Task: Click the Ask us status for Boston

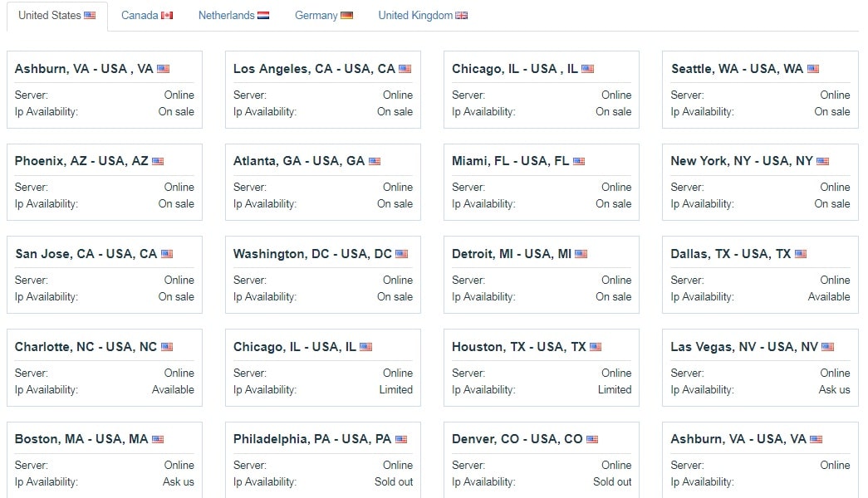Action: coord(179,482)
